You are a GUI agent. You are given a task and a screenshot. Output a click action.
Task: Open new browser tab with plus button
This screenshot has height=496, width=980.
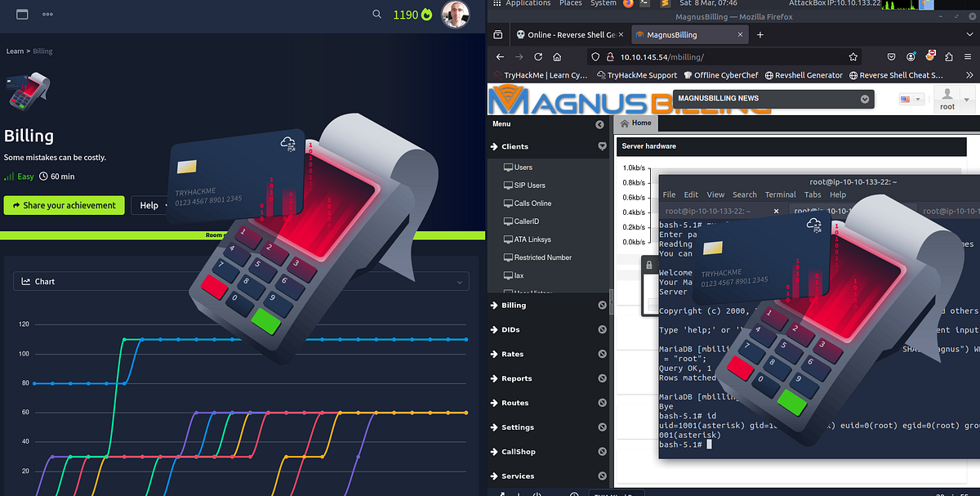click(760, 34)
